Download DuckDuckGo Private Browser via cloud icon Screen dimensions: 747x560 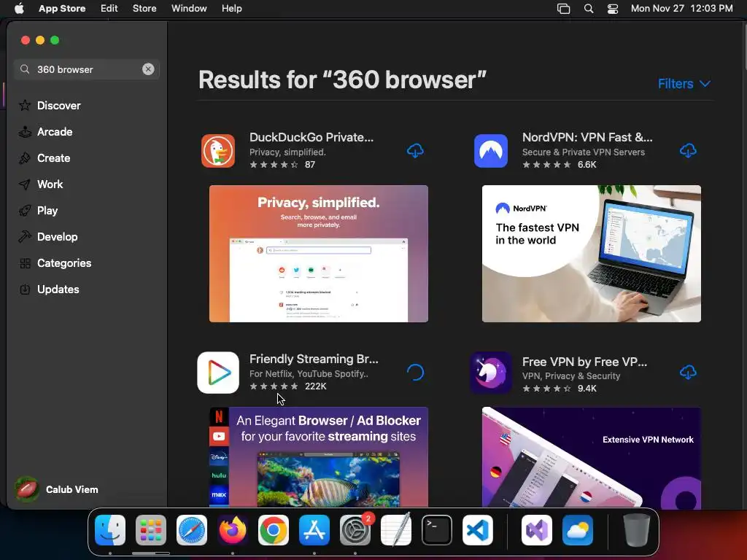click(x=415, y=151)
